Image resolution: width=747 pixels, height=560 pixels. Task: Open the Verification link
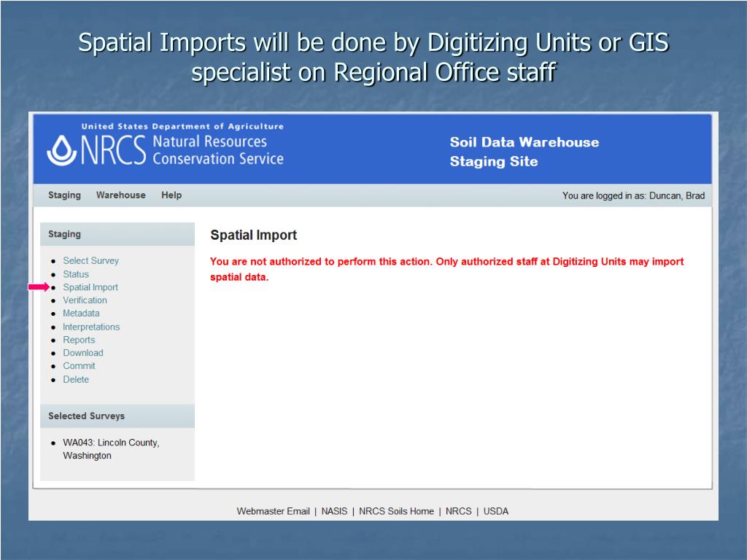85,300
